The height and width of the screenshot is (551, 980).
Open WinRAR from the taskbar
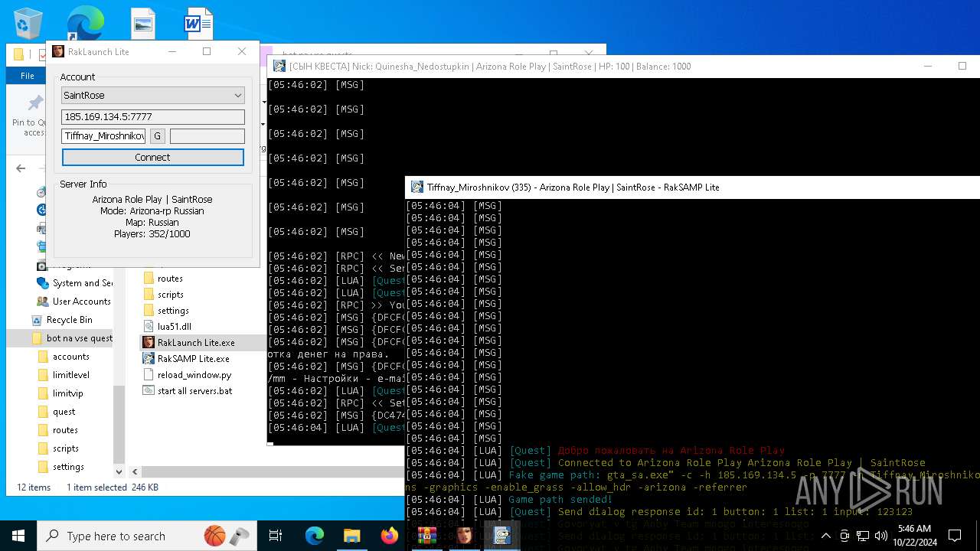[x=426, y=536]
